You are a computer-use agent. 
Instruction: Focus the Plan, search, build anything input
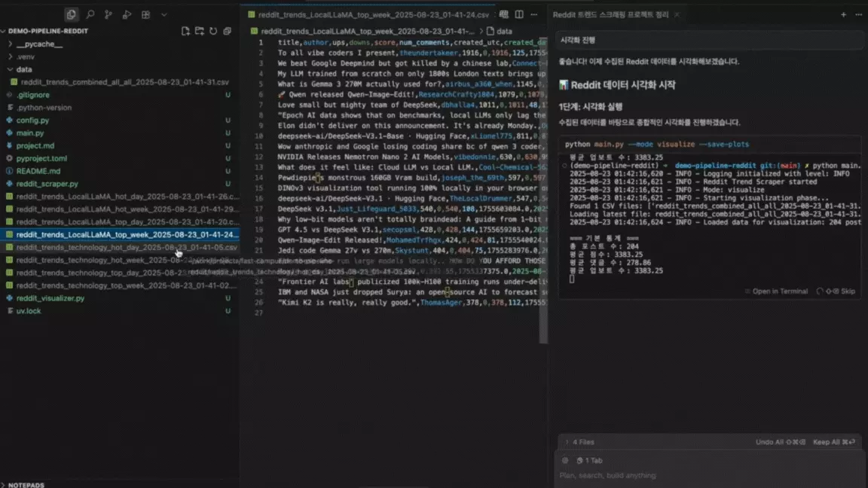(x=708, y=475)
